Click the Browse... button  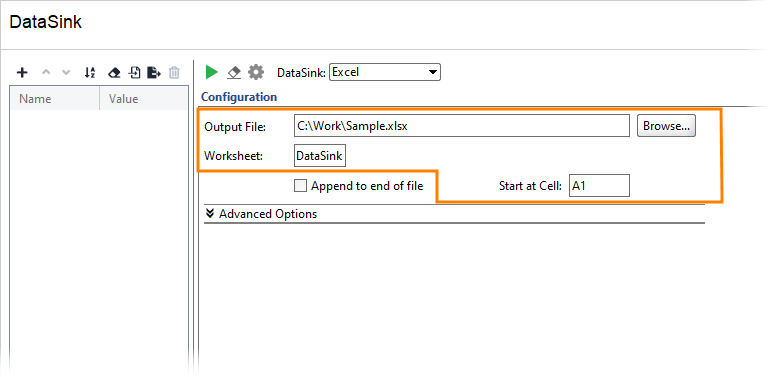click(666, 126)
